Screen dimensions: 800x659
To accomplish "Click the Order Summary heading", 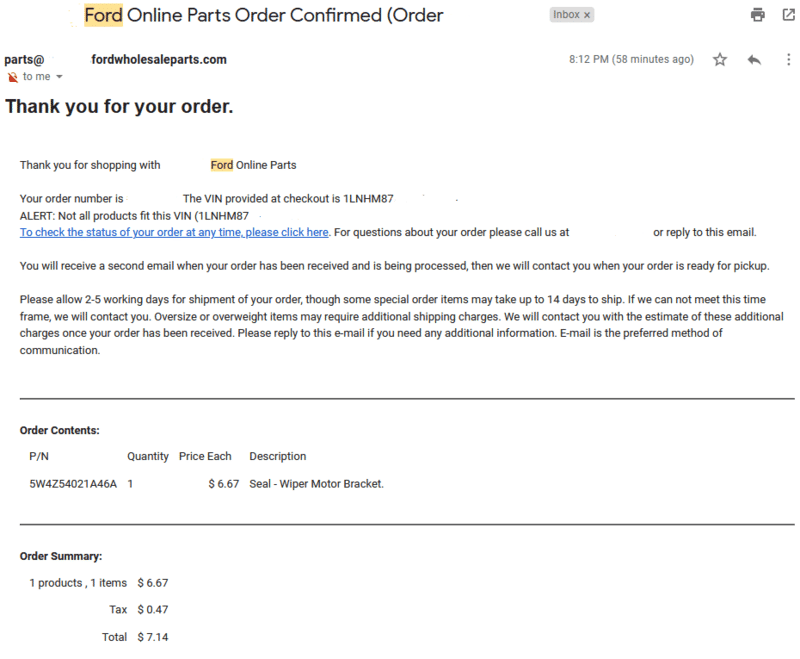I will click(x=61, y=556).
